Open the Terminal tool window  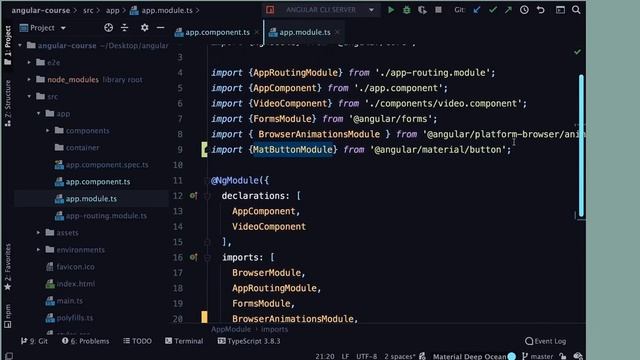tap(184, 341)
